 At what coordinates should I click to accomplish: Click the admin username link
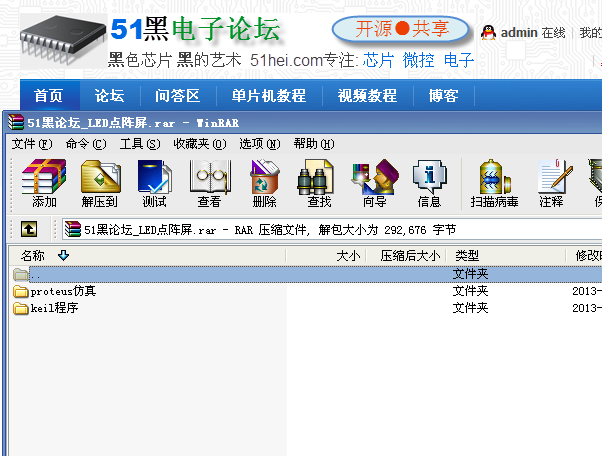click(x=519, y=33)
